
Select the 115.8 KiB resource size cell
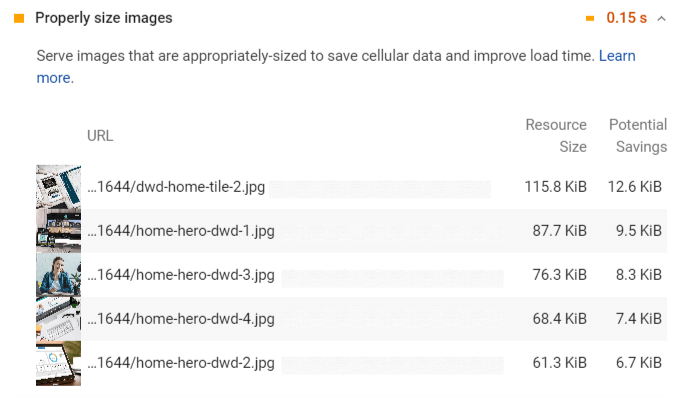pyautogui.click(x=556, y=187)
